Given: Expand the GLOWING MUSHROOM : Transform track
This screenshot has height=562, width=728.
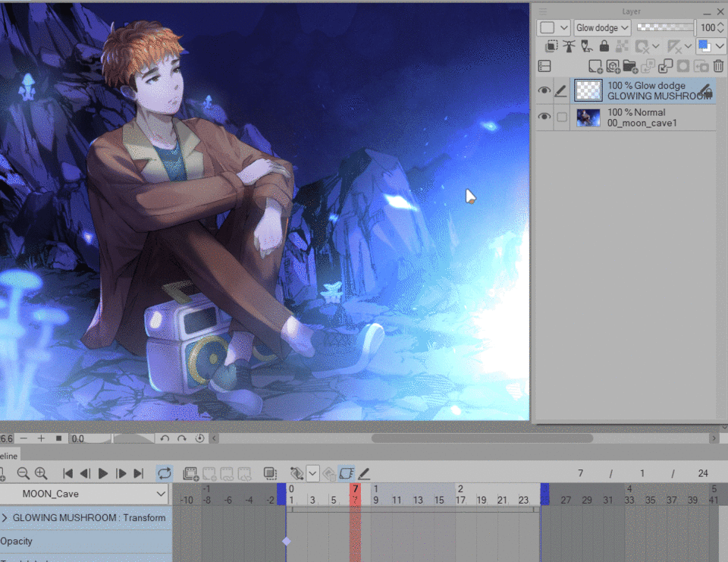Looking at the screenshot, I should click(x=5, y=517).
